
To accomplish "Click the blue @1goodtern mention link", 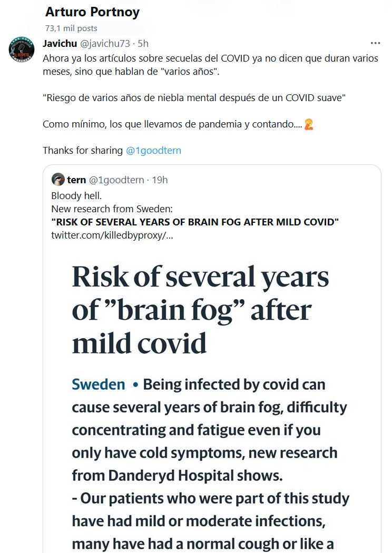I will point(153,150).
